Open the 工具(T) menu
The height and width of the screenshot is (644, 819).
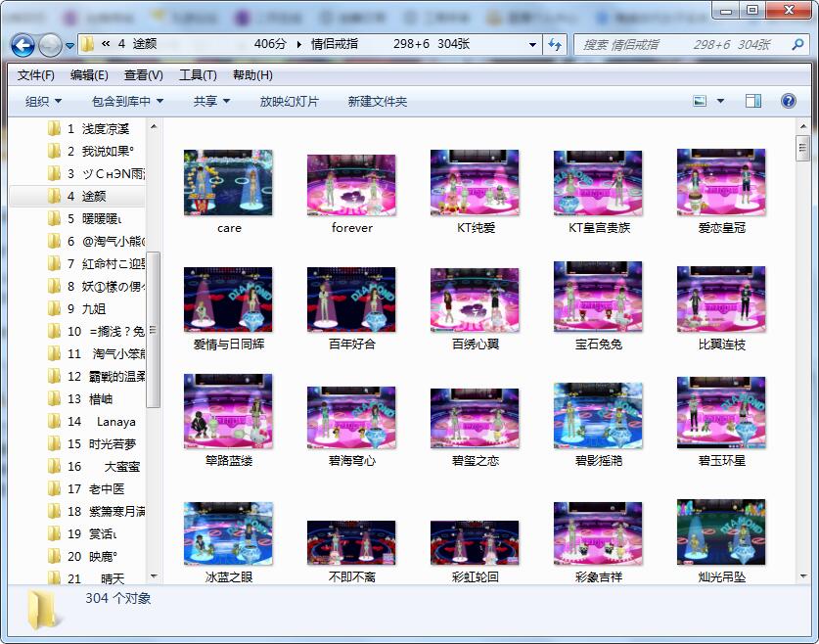(x=198, y=75)
